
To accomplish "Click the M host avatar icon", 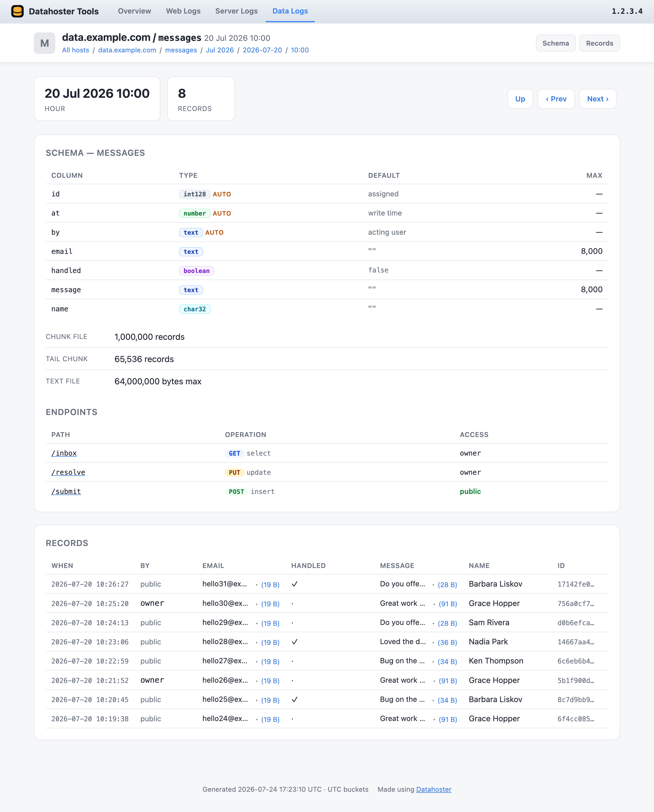I will (x=45, y=43).
